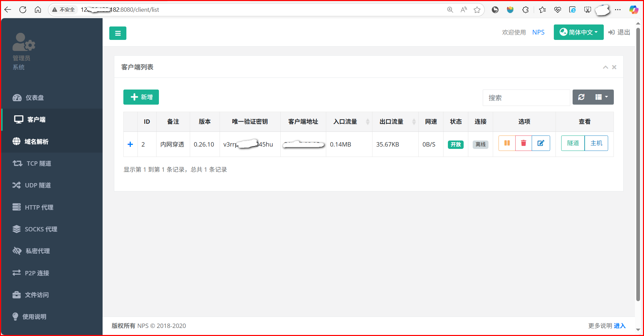Click the page vertical scrollbar
Screen dimensions: 644x336
(x=638, y=164)
